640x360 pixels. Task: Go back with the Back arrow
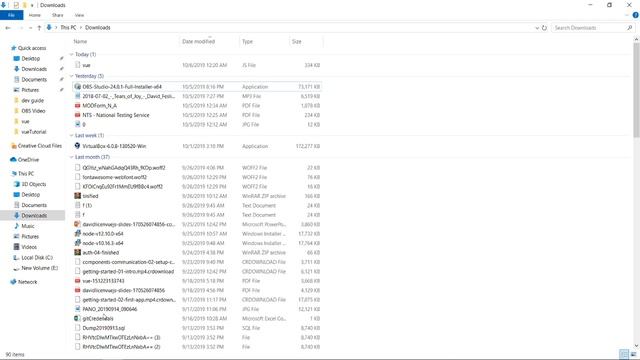8,28
